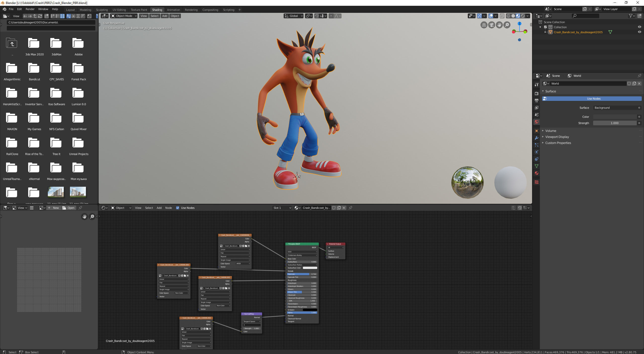This screenshot has width=644, height=354.
Task: Click the blue Use Nodes world button
Action: coord(592,99)
